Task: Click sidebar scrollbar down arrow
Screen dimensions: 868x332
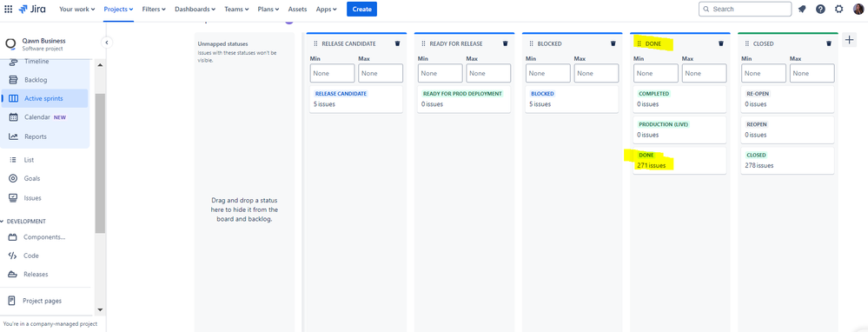Action: (100, 310)
